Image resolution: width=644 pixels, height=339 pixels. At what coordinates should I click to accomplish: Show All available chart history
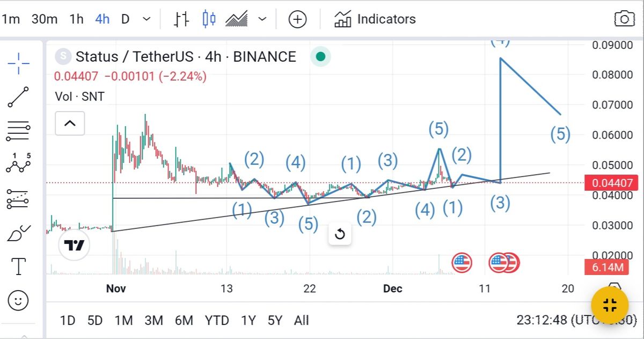[302, 321]
